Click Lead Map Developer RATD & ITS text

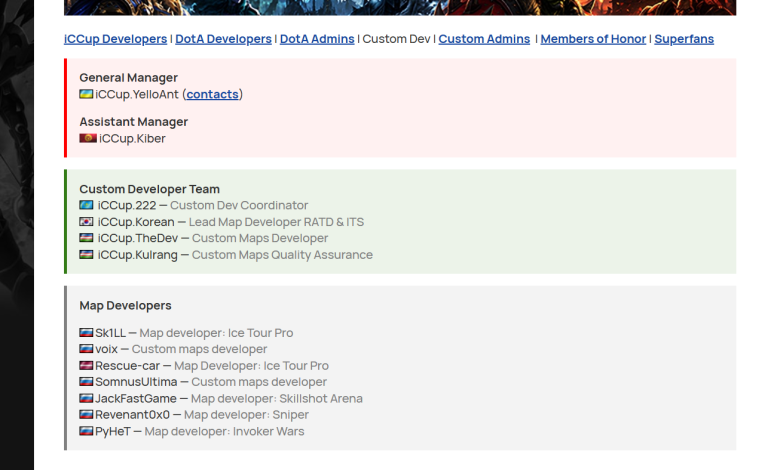[276, 222]
